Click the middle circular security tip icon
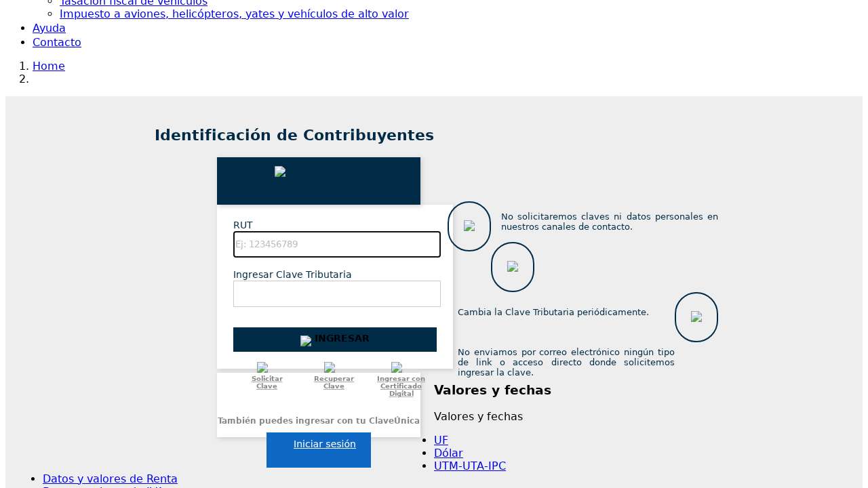The width and height of the screenshot is (868, 488). click(x=513, y=267)
